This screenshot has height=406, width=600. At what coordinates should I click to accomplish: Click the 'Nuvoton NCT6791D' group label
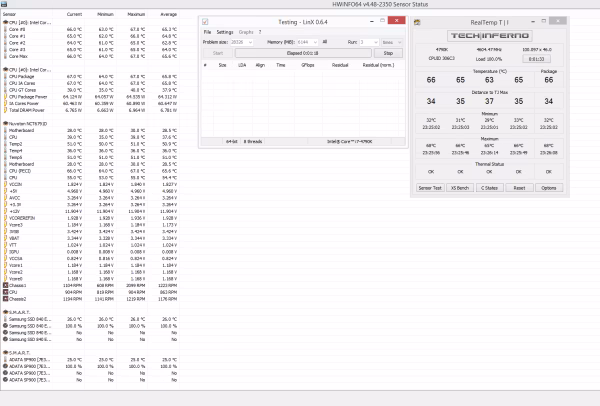pos(28,124)
